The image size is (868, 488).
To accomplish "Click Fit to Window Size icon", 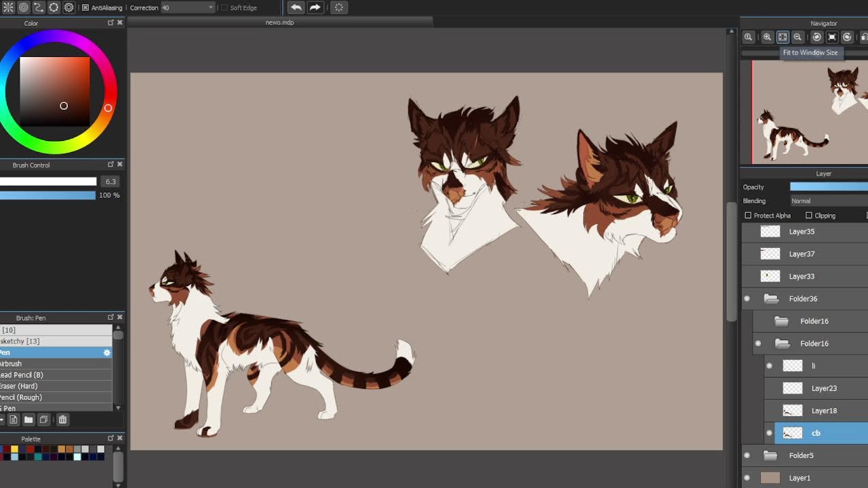I will point(783,37).
